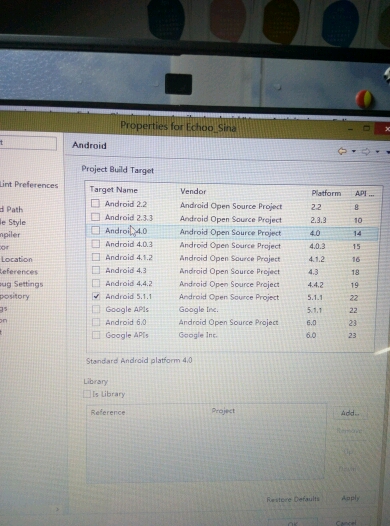Viewport: 390px width, 526px height.
Task: Click the Restore Defaults button
Action: 293,499
